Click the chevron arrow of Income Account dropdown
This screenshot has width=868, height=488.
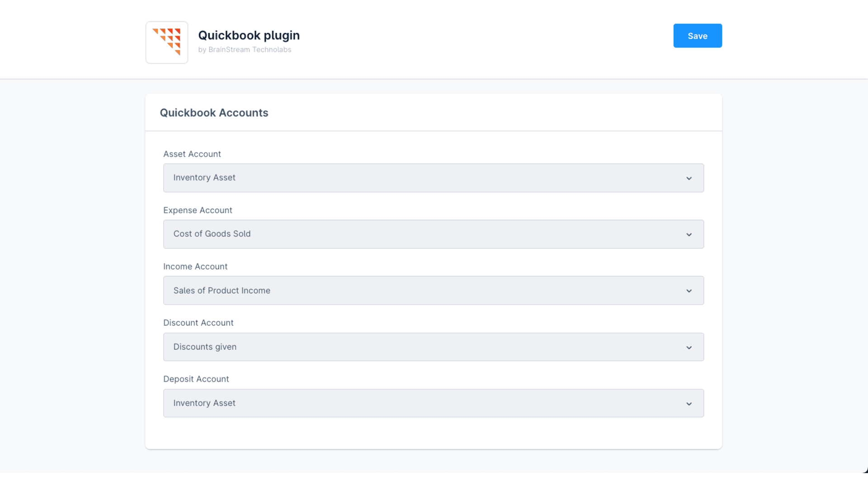[x=689, y=291]
